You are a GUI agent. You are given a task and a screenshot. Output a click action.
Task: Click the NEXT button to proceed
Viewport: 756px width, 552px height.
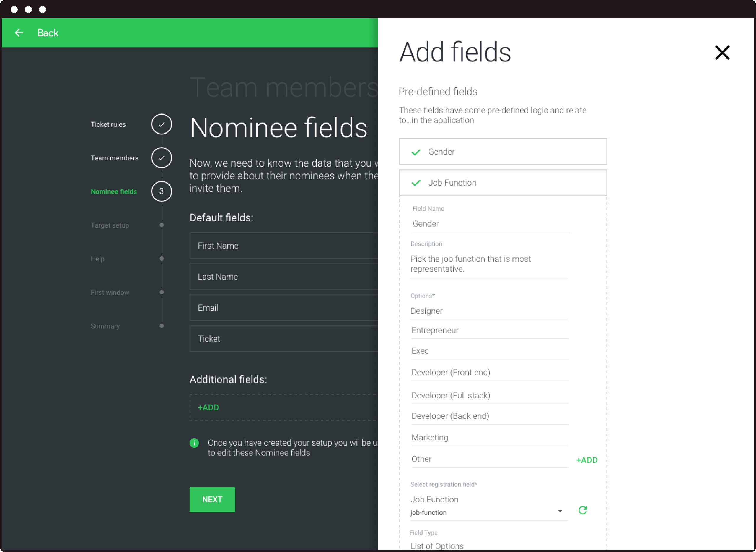point(212,499)
